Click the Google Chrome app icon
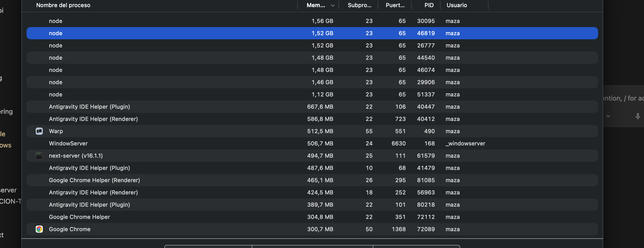This screenshot has height=248, width=644. coord(39,229)
